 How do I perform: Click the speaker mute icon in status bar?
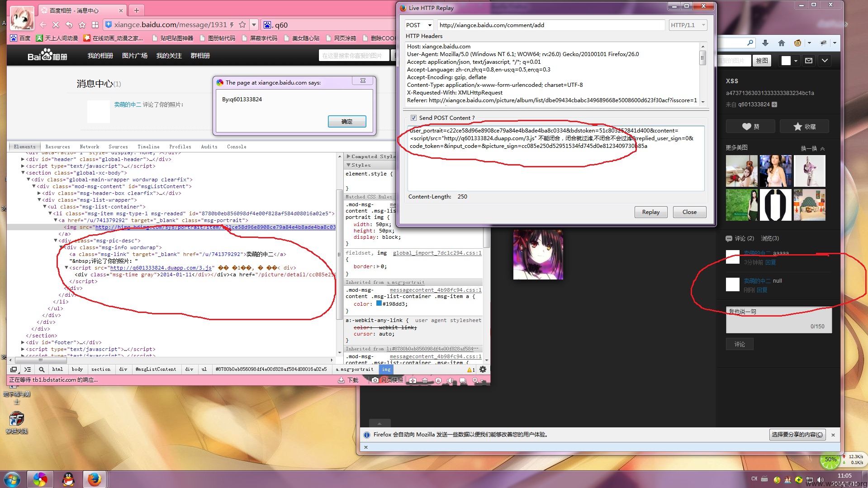point(450,380)
